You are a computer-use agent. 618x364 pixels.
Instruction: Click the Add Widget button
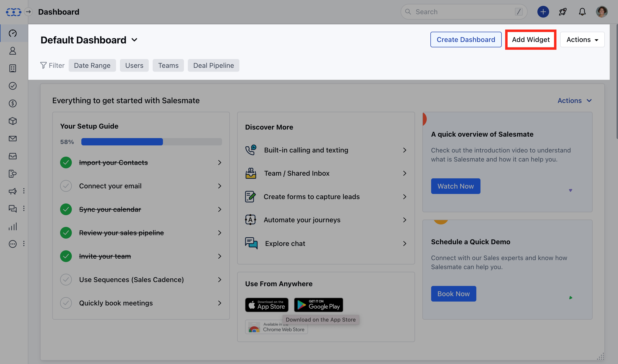coord(531,40)
